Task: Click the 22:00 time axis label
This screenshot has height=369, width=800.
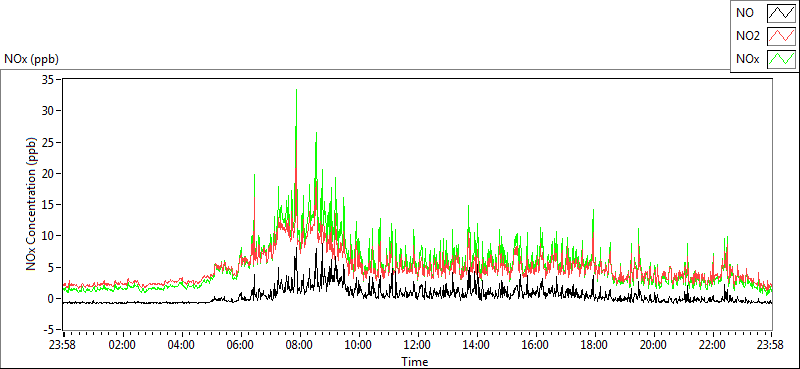Action: (713, 345)
